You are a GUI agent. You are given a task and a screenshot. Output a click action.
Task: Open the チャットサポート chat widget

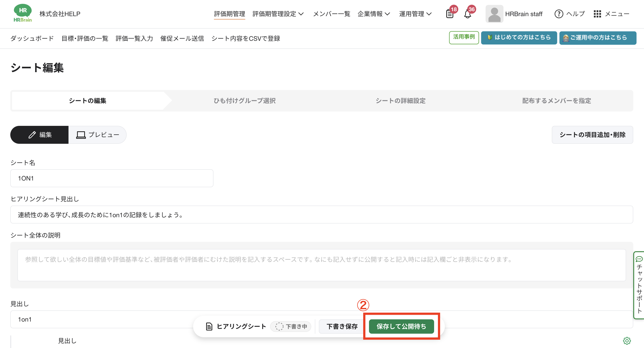pyautogui.click(x=639, y=285)
